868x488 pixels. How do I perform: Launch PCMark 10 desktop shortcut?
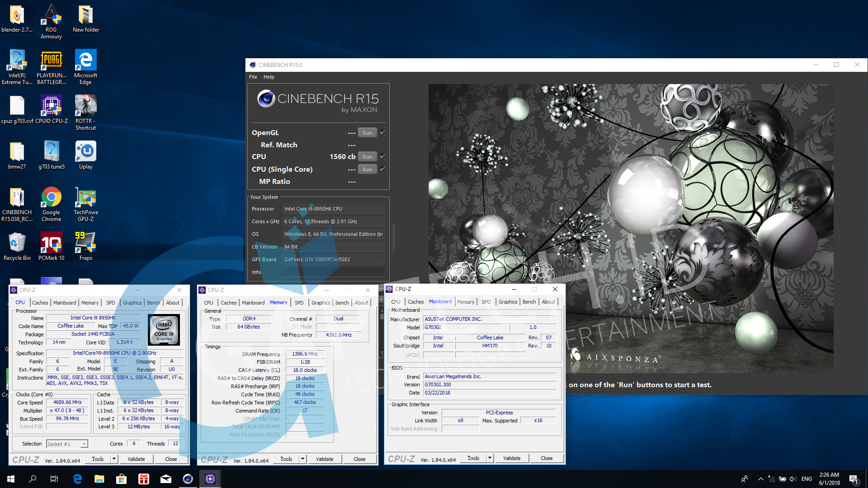coord(51,247)
